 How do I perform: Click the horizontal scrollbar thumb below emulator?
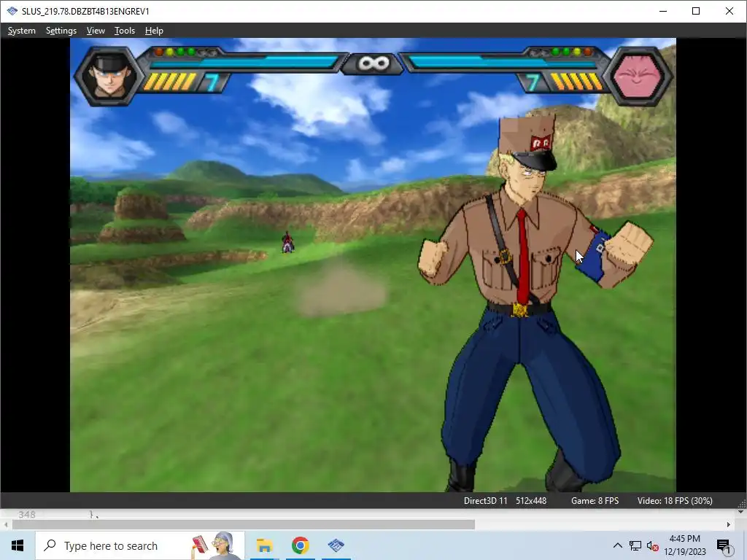pyautogui.click(x=244, y=524)
